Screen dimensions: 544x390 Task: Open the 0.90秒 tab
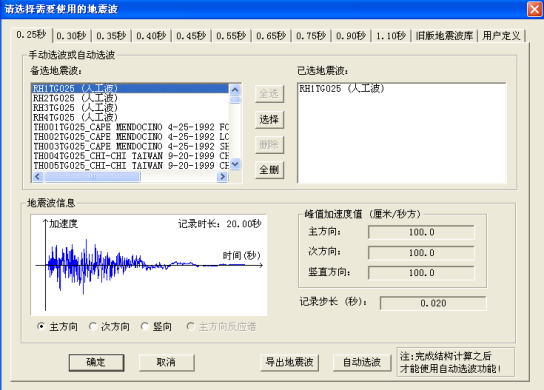[x=351, y=36]
